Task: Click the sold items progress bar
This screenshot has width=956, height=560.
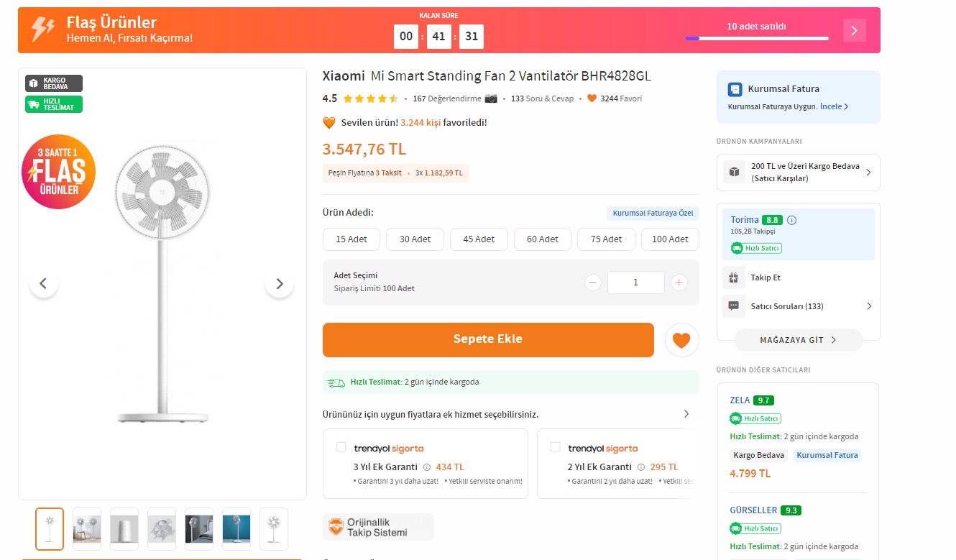Action: (x=756, y=38)
